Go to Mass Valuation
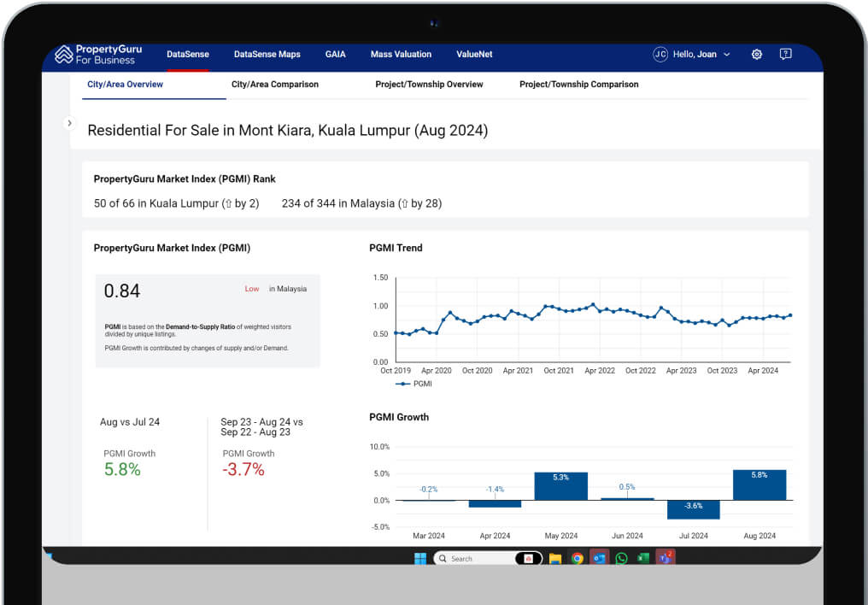Image resolution: width=868 pixels, height=605 pixels. click(x=401, y=54)
